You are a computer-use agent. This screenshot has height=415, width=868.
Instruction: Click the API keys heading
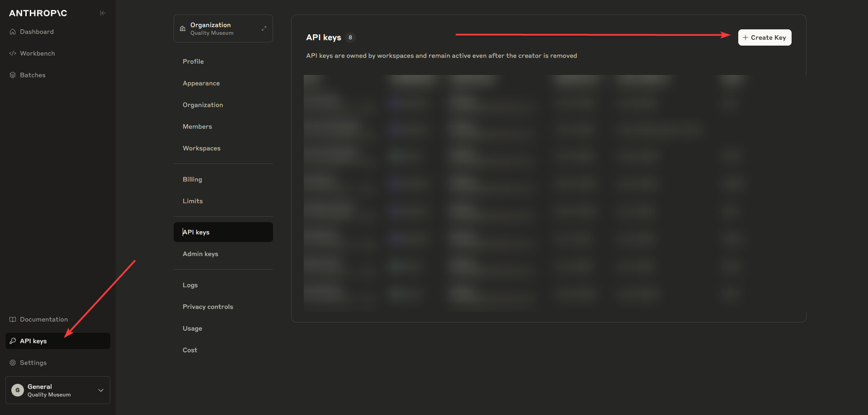324,37
